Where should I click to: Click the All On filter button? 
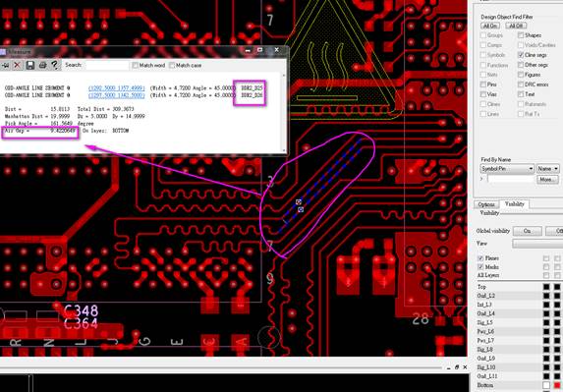pyautogui.click(x=490, y=26)
